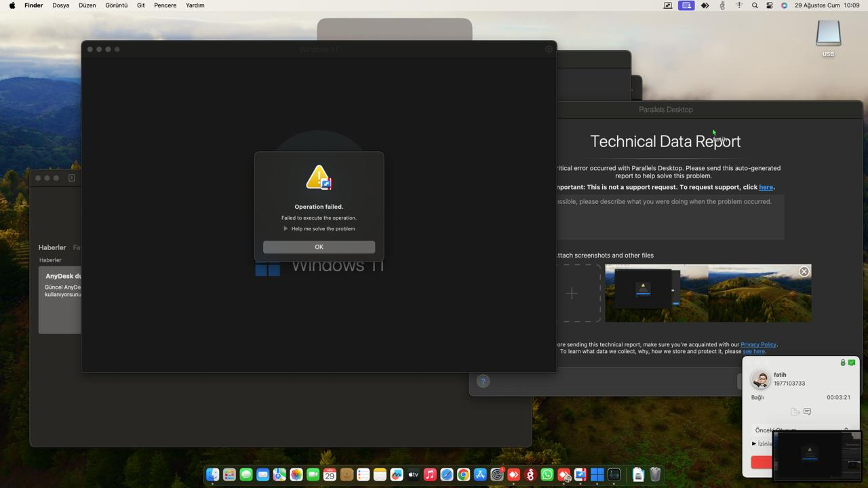Click the AnyDesk menu bar icon
Viewport: 868px width, 488px height.
[x=705, y=5]
